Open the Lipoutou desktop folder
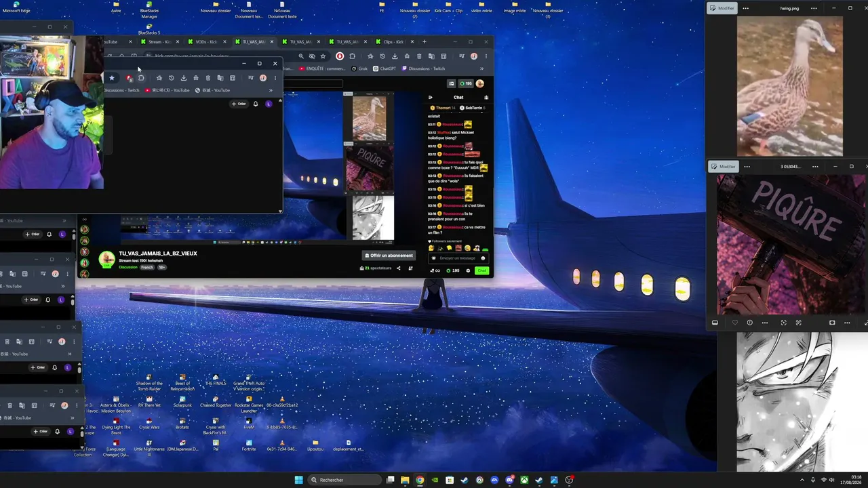Screen dimensions: 868x488 tap(315, 445)
